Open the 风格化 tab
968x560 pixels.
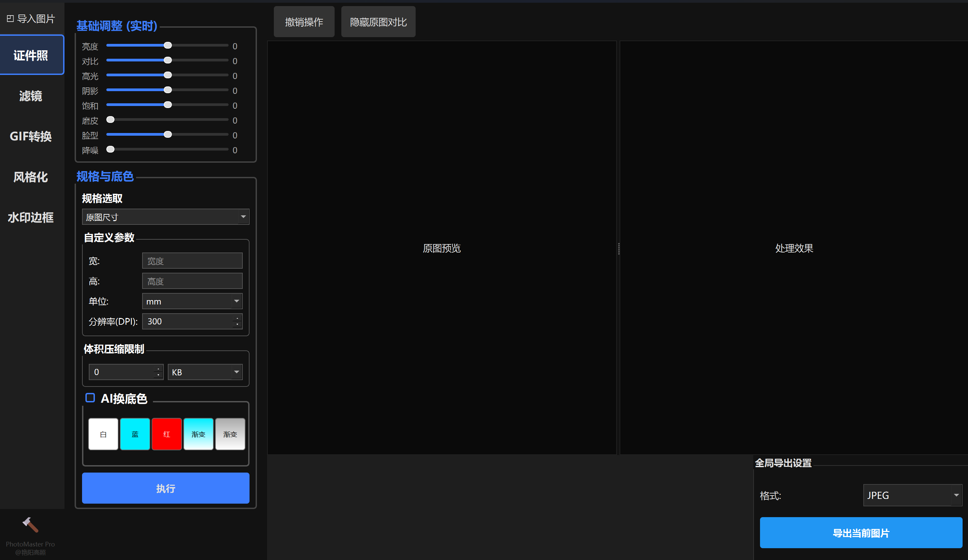tap(31, 177)
